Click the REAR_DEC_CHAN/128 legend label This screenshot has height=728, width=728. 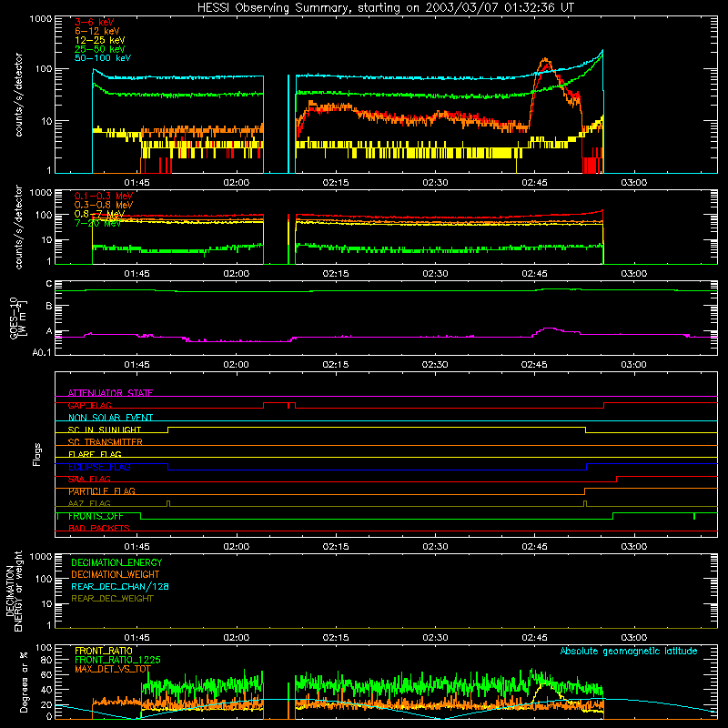(120, 586)
